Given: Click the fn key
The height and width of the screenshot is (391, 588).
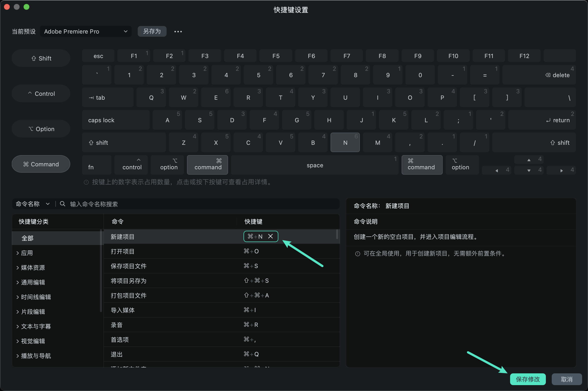Looking at the screenshot, I should (x=97, y=165).
